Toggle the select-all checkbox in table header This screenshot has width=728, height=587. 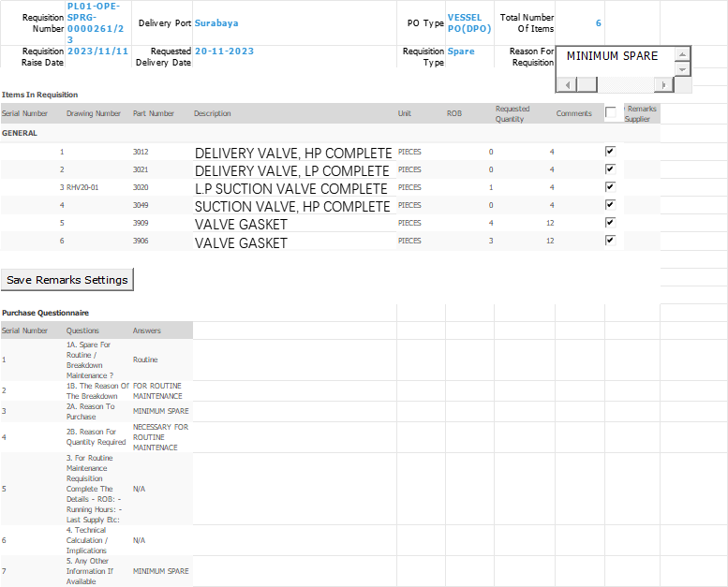pyautogui.click(x=611, y=113)
